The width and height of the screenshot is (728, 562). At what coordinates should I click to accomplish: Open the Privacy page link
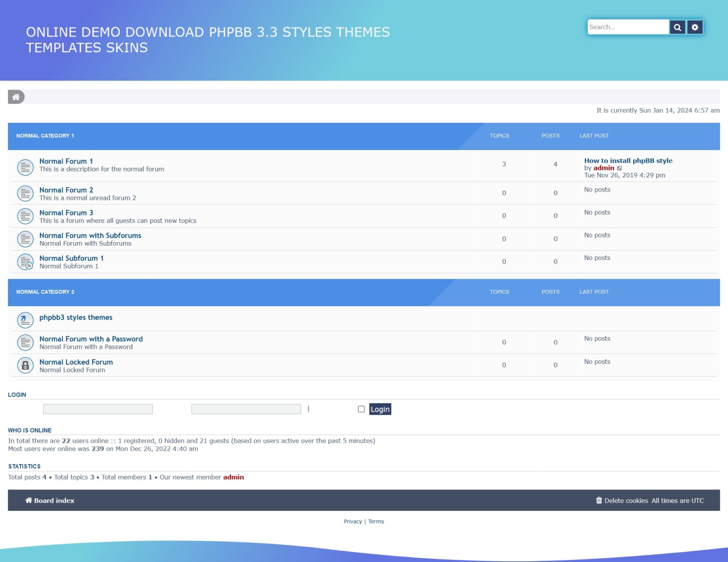coord(353,521)
